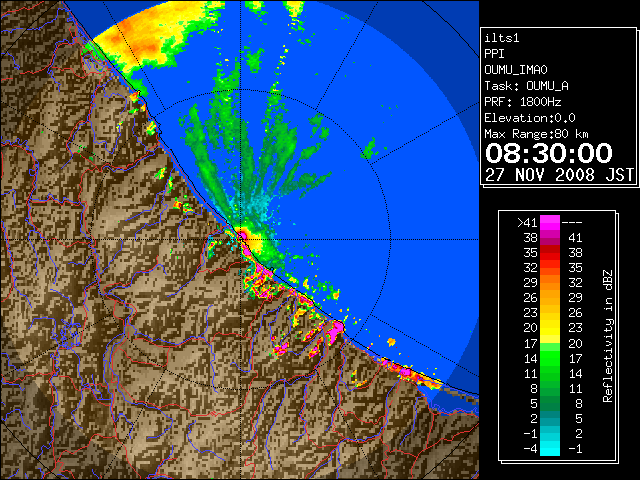
Task: Select the 'Task: OUMU_A' line
Action: 527,86
